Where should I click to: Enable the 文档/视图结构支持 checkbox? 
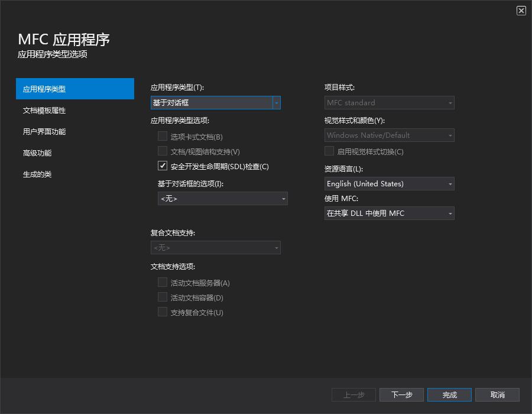tap(163, 151)
